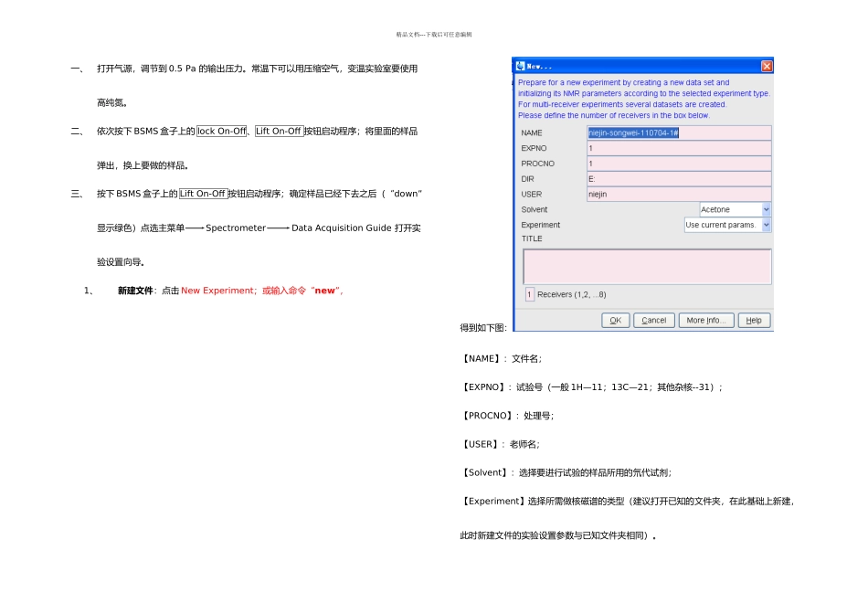
Task: Open the Solvent dropdown arrow
Action: pos(767,209)
